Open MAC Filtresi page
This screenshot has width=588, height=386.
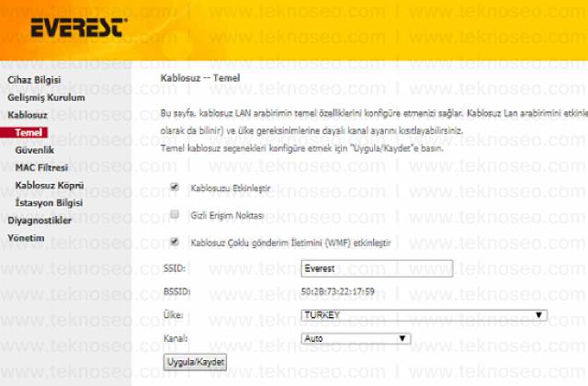click(41, 167)
